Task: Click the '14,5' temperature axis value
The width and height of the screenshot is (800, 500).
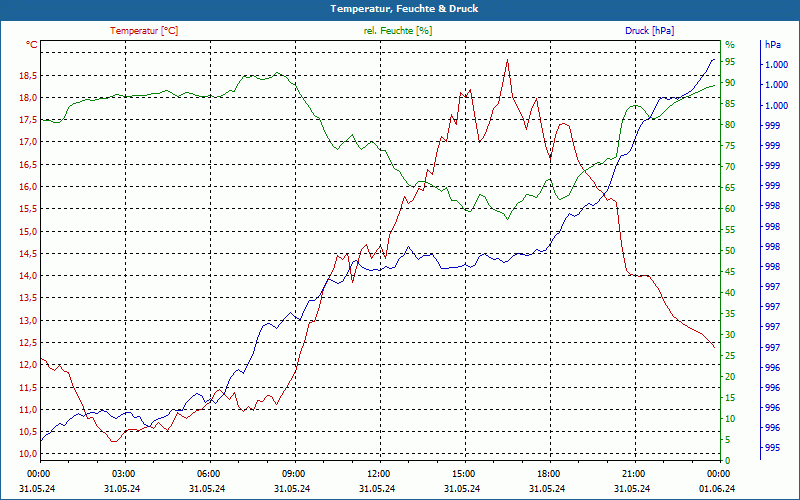Action: 28,254
